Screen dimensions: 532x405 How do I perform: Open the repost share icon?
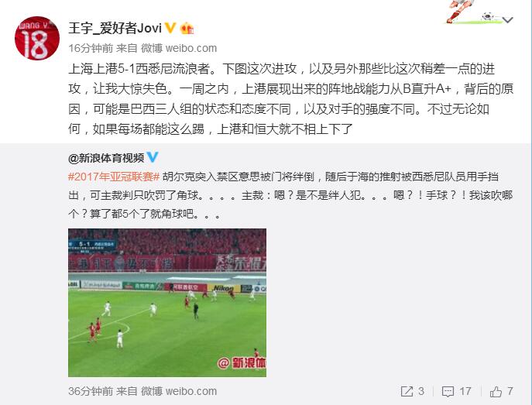(x=407, y=391)
